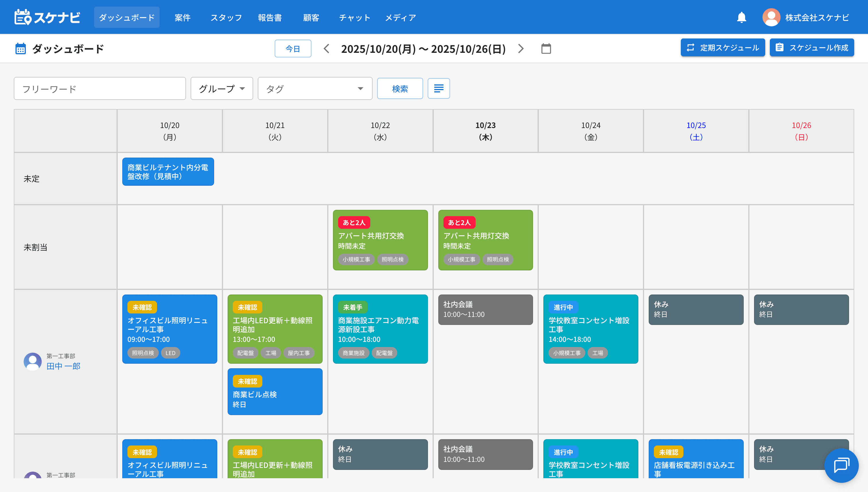Click the スケジュール作成 button
This screenshot has height=492, width=868.
pyautogui.click(x=811, y=48)
